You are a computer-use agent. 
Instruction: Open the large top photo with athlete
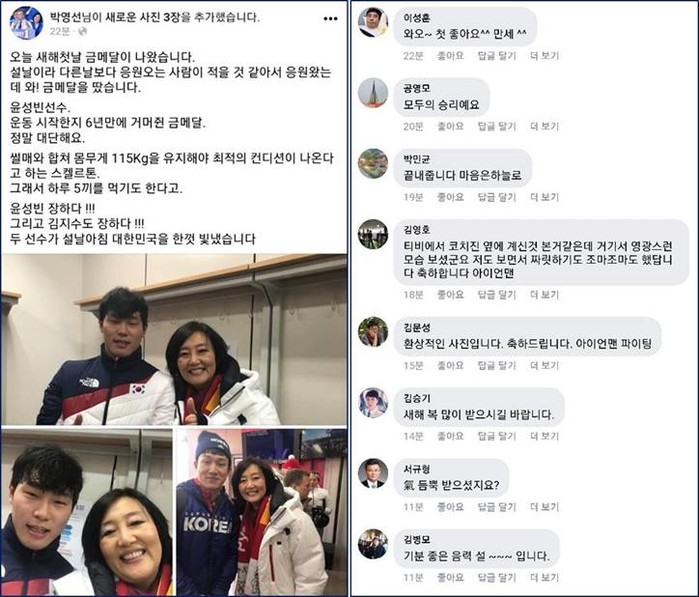point(174,339)
